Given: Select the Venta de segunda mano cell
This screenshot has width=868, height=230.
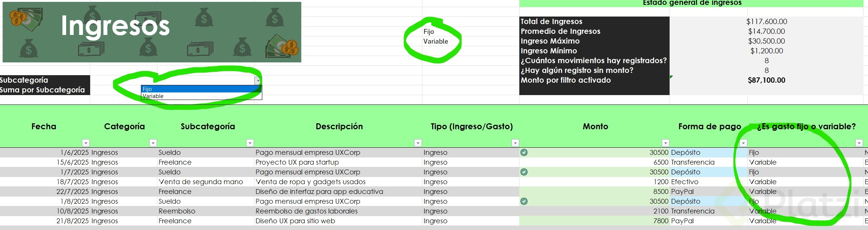Looking at the screenshot, I should (201, 182).
